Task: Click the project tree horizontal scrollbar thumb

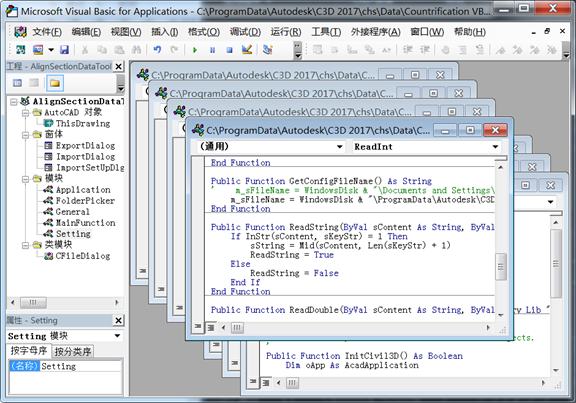Action: [x=33, y=303]
